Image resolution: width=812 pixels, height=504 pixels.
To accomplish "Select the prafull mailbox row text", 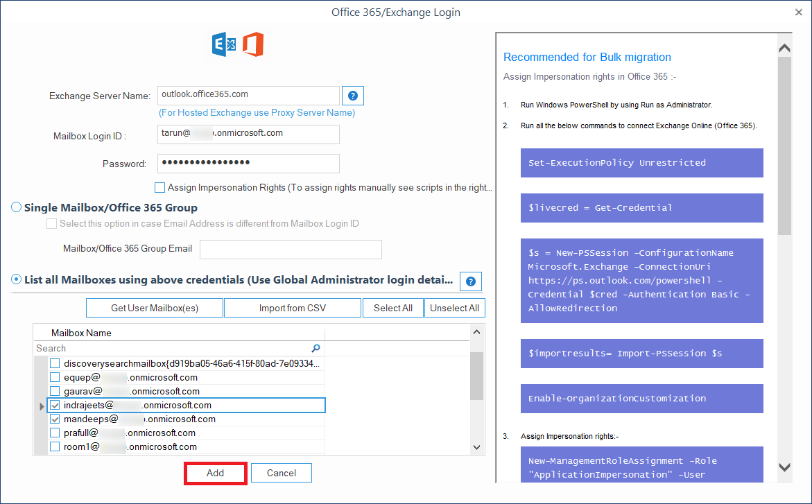I will tap(130, 433).
